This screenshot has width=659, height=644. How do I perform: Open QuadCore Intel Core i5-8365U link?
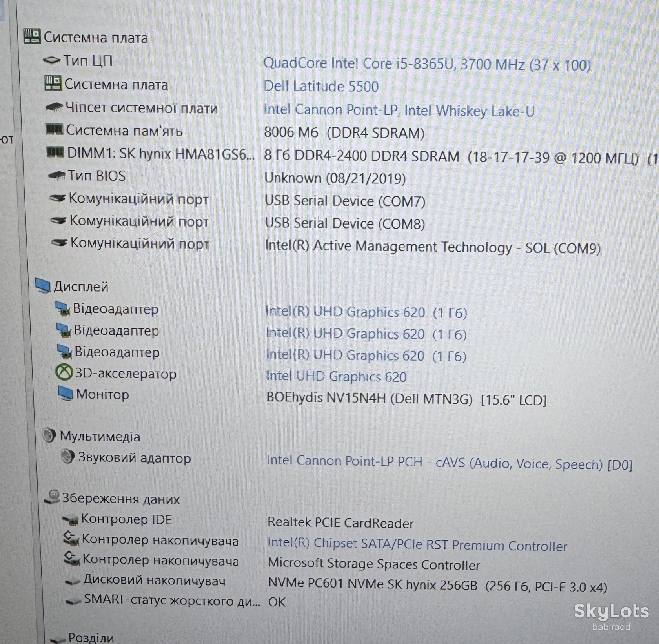(427, 64)
